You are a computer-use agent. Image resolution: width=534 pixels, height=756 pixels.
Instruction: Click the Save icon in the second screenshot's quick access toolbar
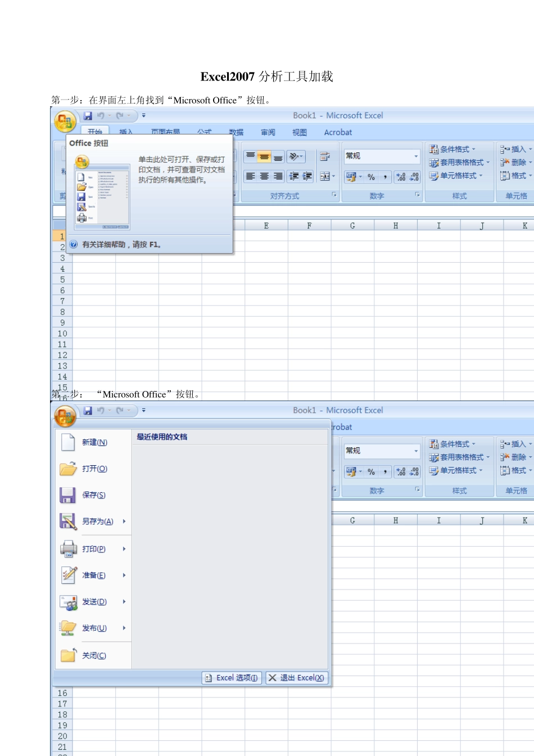[88, 410]
